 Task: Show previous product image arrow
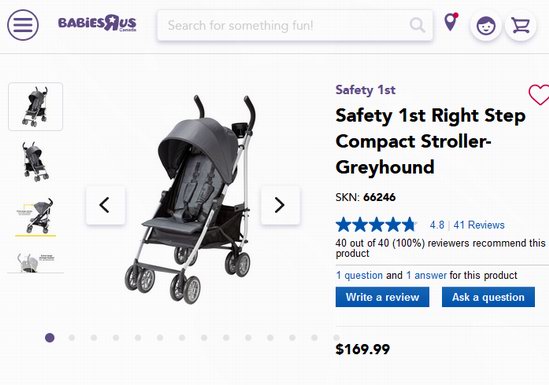tap(105, 205)
